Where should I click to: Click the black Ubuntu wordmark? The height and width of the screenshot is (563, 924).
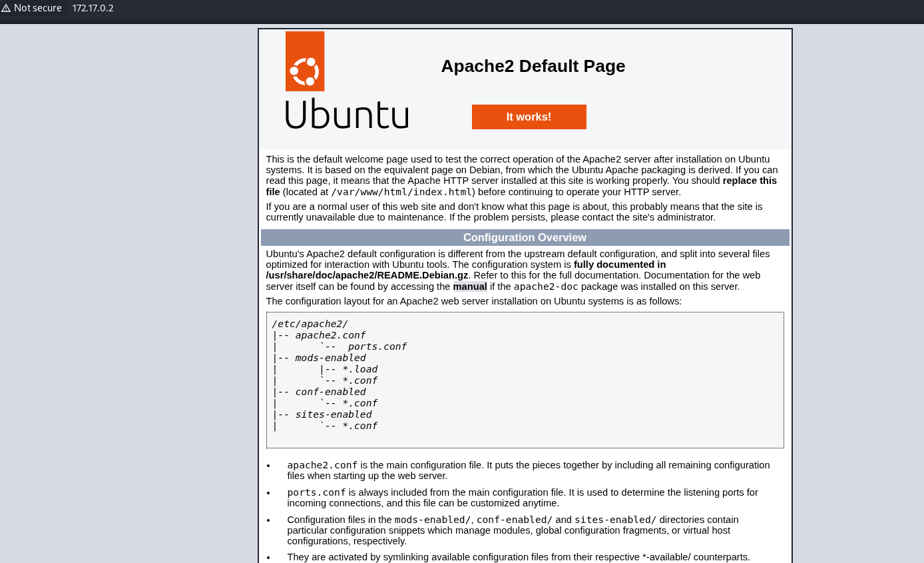click(x=346, y=114)
